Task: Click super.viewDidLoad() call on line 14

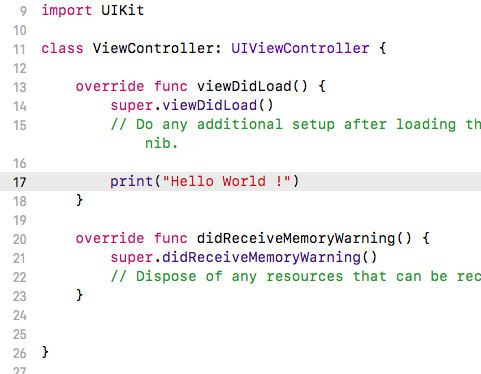Action: [192, 105]
